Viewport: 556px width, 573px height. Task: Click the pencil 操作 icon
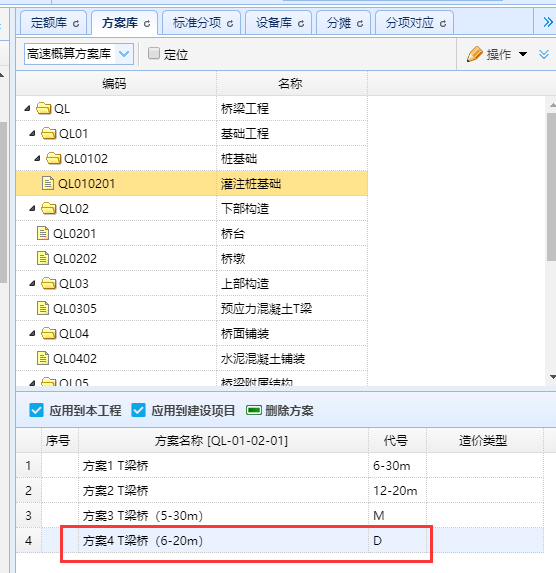point(474,54)
